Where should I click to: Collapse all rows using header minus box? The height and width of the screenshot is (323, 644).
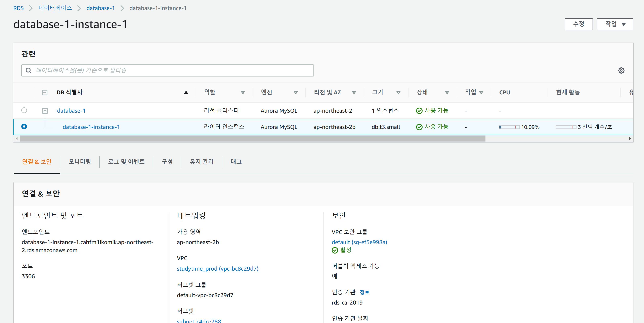click(x=44, y=92)
